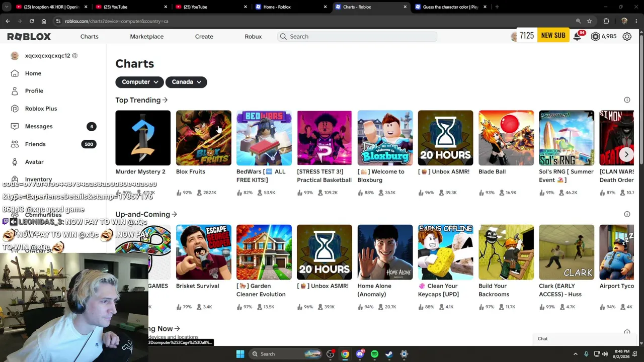This screenshot has height=362, width=644.
Task: Open the Windows Start menu
Action: coord(240,354)
